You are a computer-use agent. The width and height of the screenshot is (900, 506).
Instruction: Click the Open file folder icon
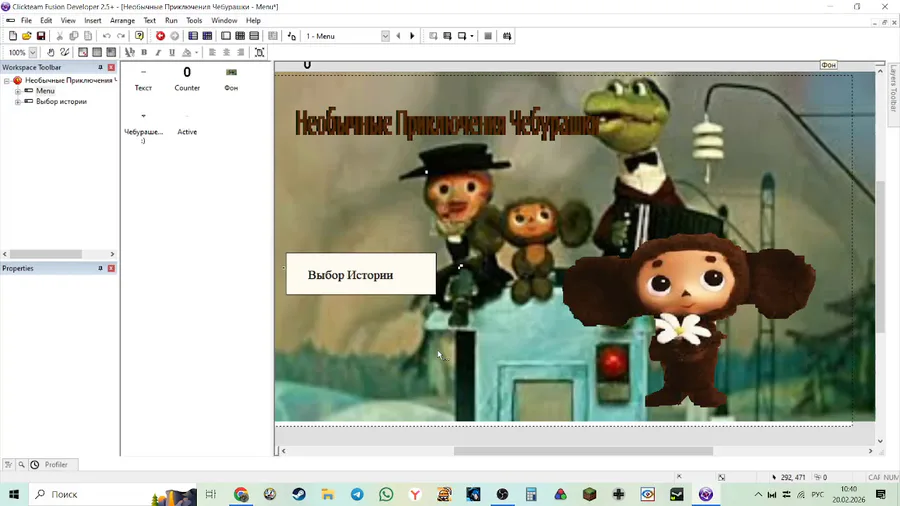click(27, 36)
